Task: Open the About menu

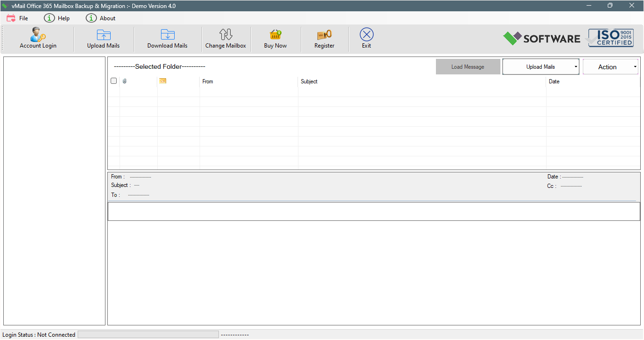Action: click(x=101, y=18)
